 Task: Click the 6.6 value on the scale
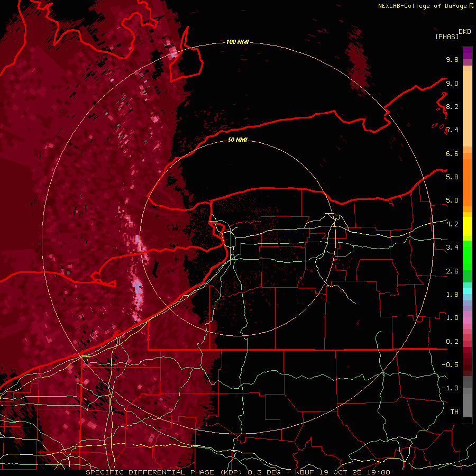click(x=452, y=153)
